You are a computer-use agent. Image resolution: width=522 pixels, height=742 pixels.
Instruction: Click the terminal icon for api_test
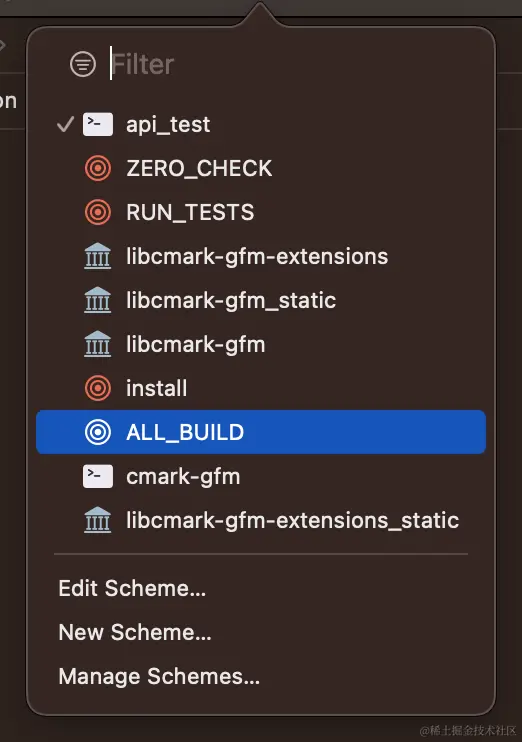(98, 124)
